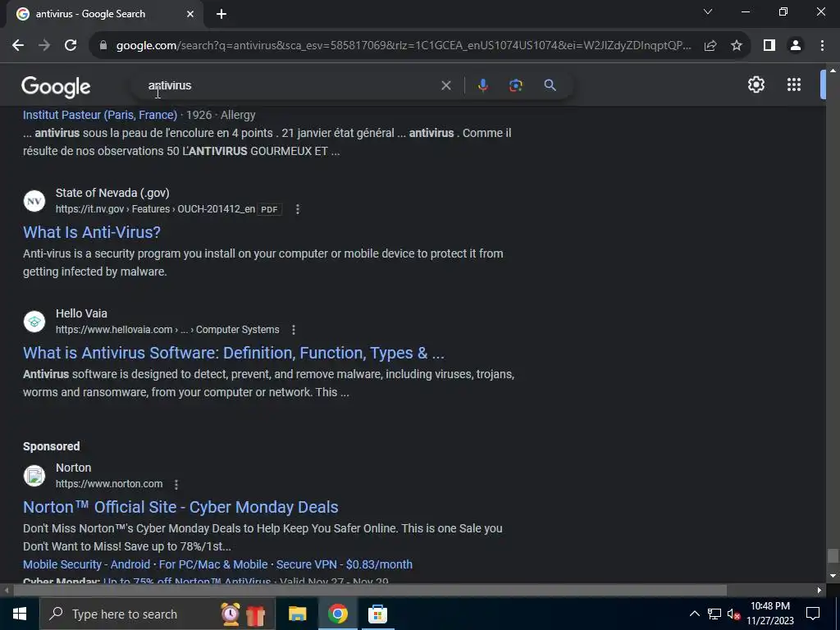840x630 pixels.
Task: Clear the antivirus search query
Action: [x=445, y=85]
